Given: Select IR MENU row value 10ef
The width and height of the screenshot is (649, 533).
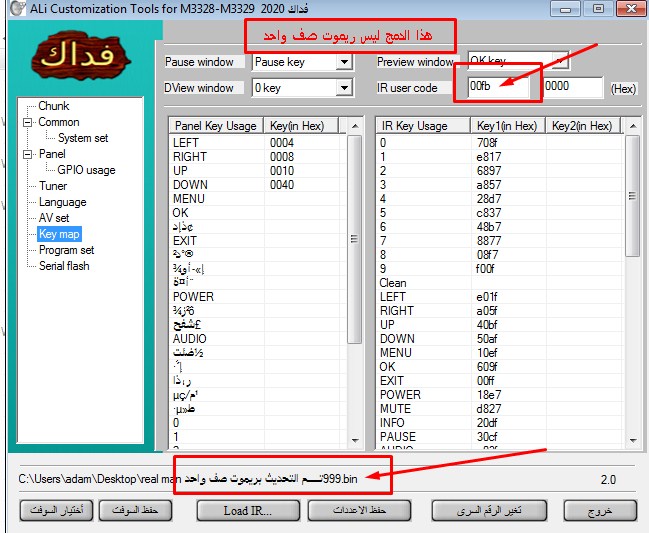Looking at the screenshot, I should pos(487,353).
